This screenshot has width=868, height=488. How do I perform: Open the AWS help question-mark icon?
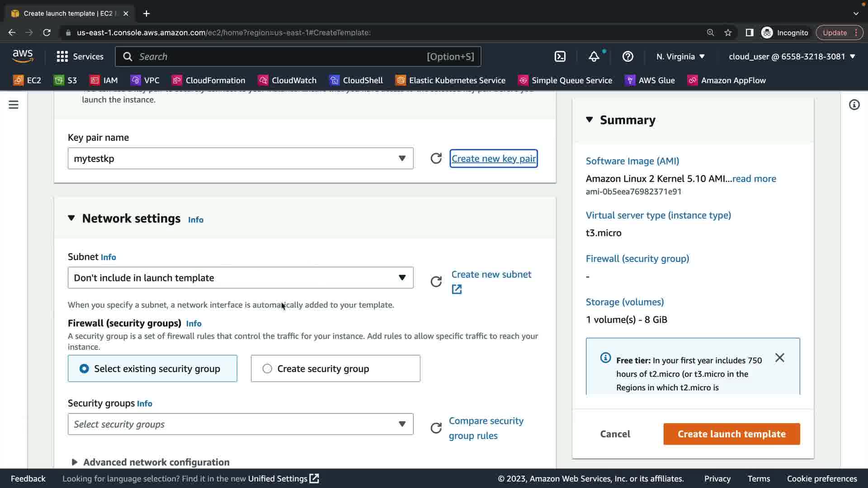pos(627,56)
